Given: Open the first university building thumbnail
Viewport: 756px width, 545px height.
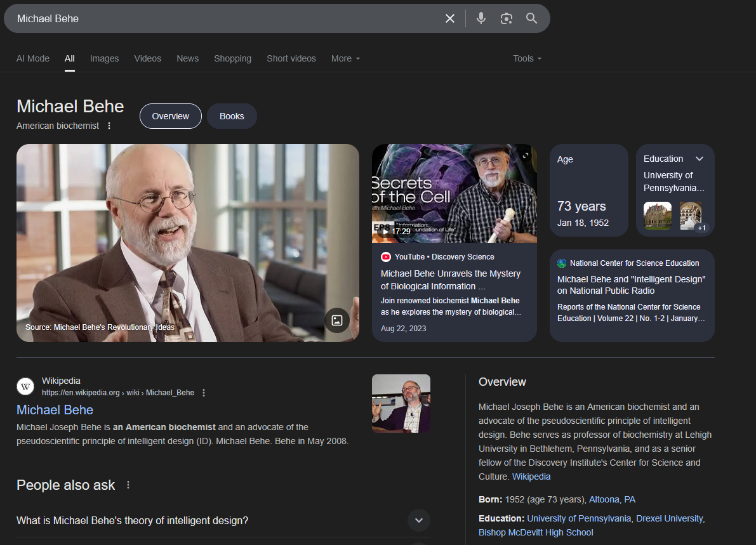Looking at the screenshot, I should click(x=658, y=215).
